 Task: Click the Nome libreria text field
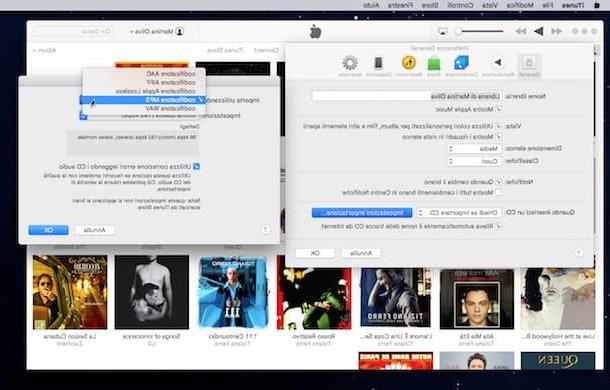[407, 96]
